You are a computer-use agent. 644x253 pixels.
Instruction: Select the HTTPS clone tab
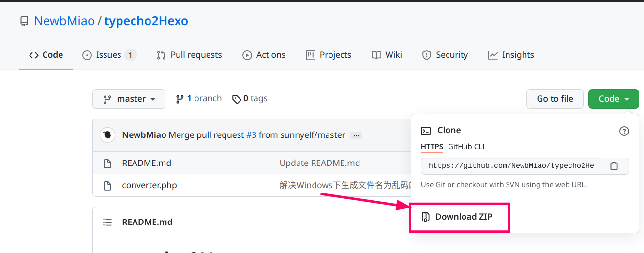click(432, 147)
